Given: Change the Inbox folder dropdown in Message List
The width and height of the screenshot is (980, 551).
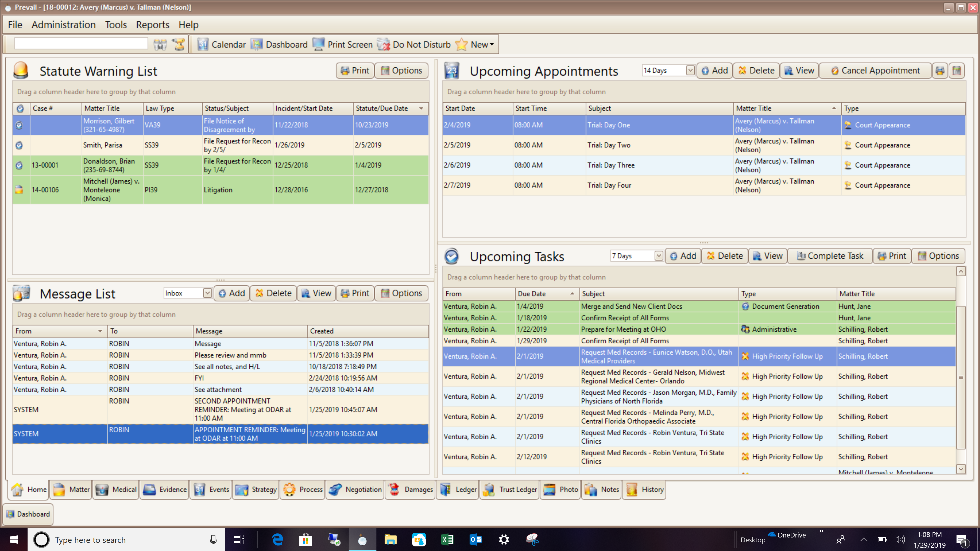Looking at the screenshot, I should pos(207,293).
